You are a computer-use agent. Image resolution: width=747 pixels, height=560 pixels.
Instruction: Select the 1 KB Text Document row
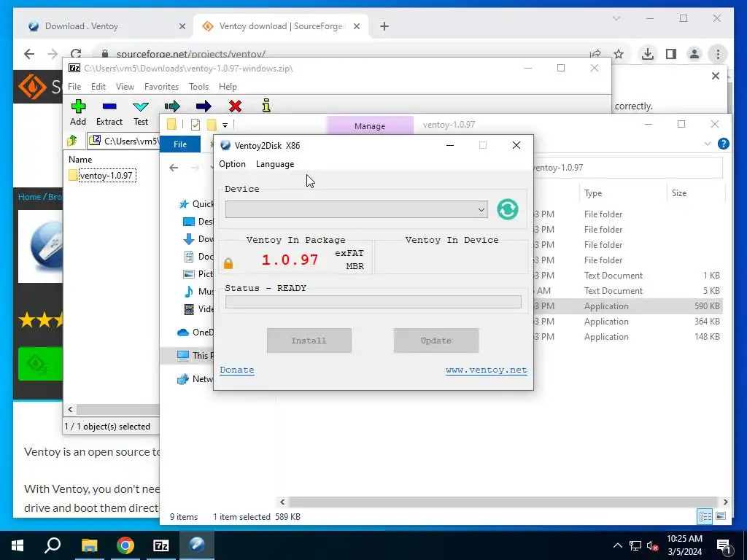[628, 276]
